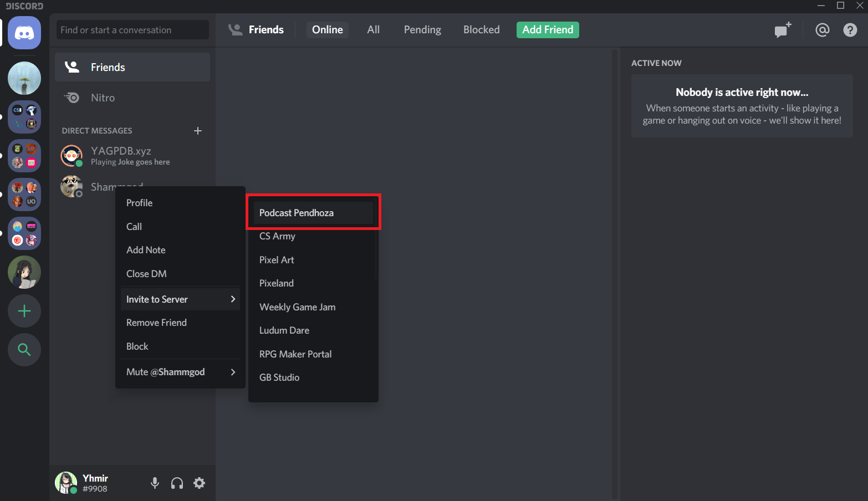Open Discord home via logo icon
This screenshot has height=501, width=868.
pyautogui.click(x=24, y=33)
